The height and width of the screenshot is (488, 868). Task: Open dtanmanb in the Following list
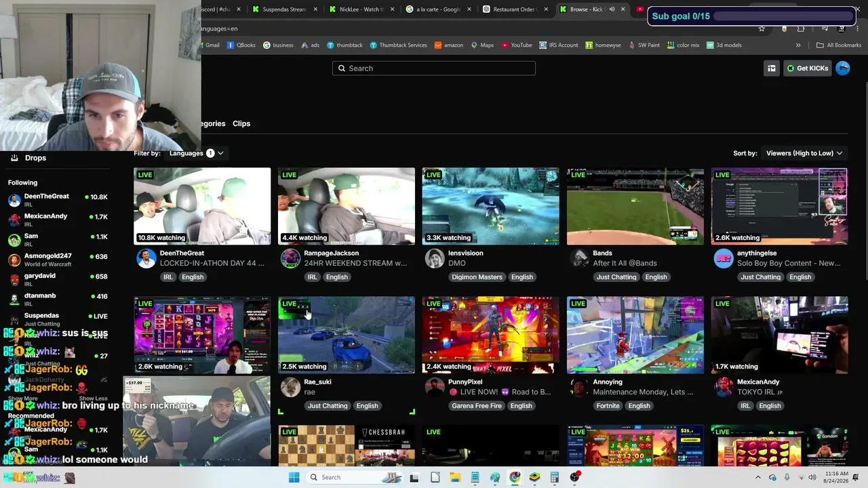[58, 299]
